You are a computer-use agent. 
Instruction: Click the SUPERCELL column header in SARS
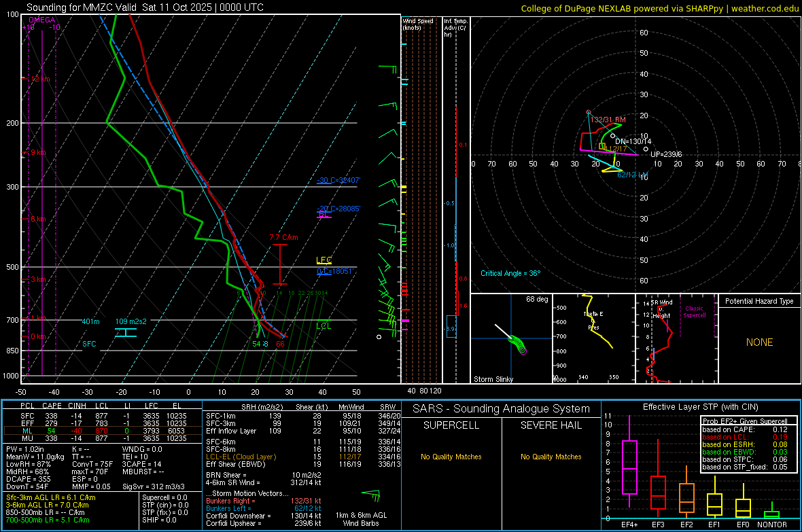[451, 425]
